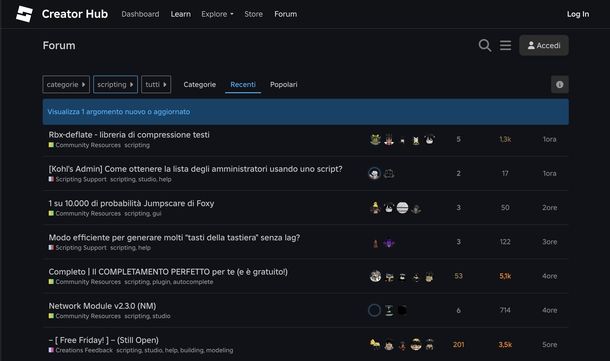Click black avatar on Network Module row
This screenshot has width=610, height=361.
click(402, 310)
